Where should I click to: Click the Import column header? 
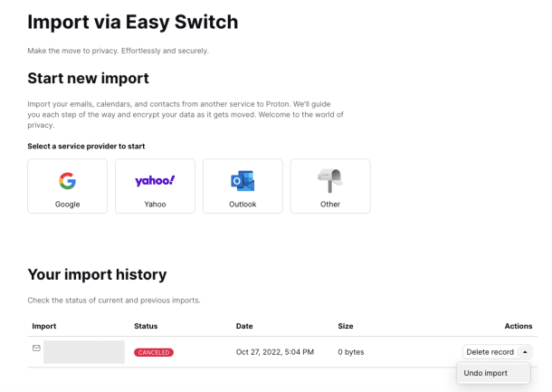pyautogui.click(x=44, y=326)
